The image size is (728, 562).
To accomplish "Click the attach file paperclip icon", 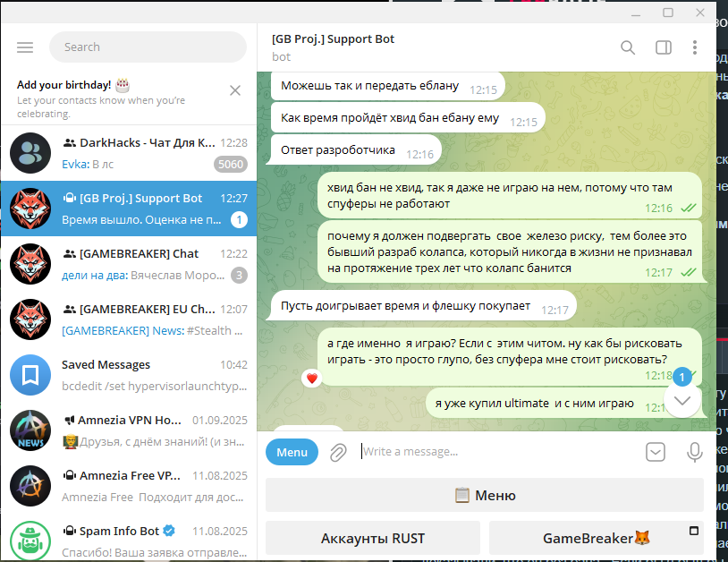I will (338, 452).
